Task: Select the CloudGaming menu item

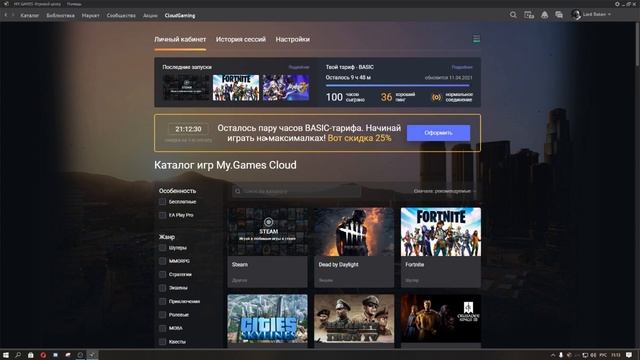Action: tap(180, 16)
